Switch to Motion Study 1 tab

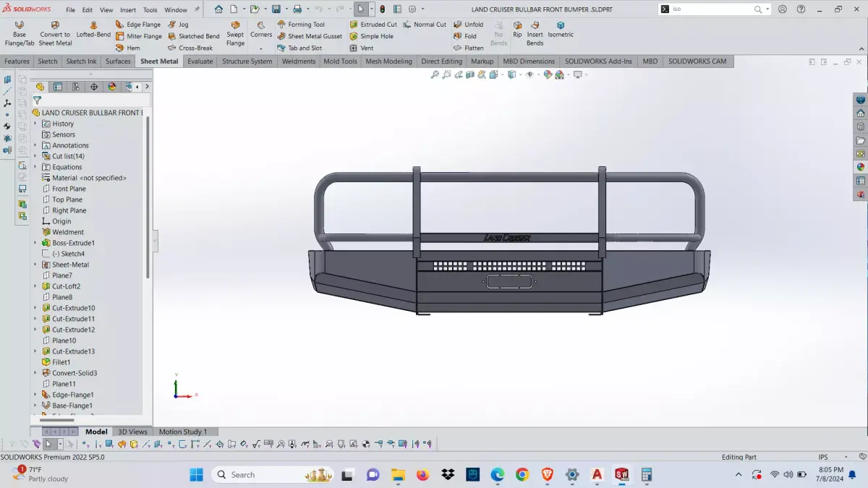[x=182, y=432]
